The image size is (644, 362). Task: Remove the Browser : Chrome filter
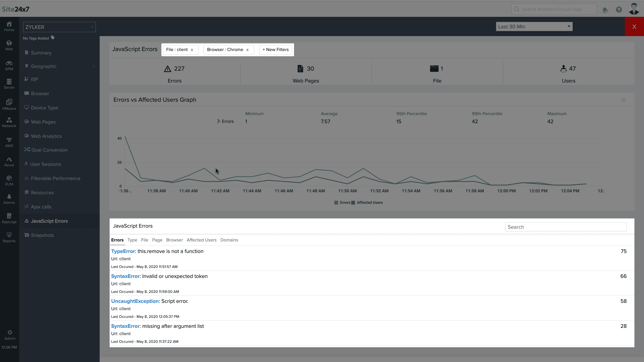pyautogui.click(x=247, y=50)
